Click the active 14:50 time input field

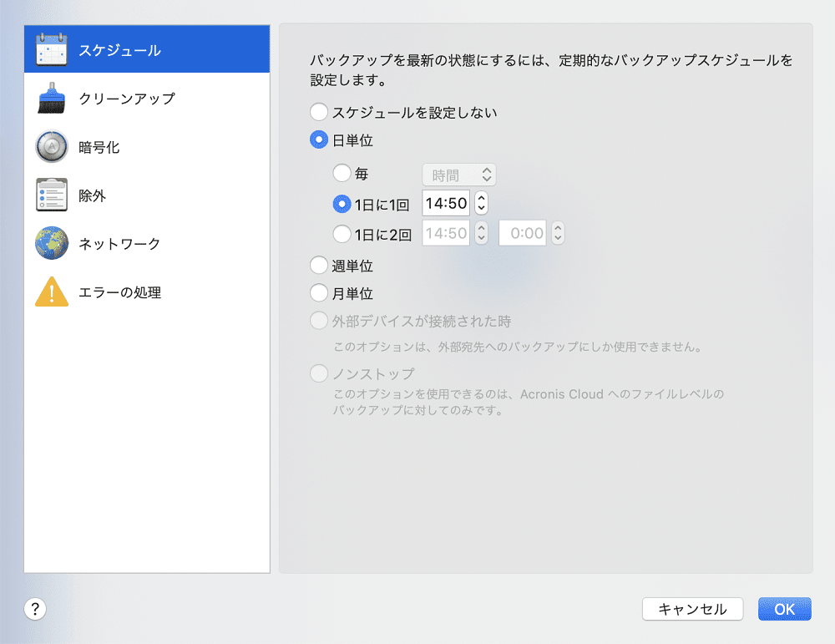coord(445,203)
